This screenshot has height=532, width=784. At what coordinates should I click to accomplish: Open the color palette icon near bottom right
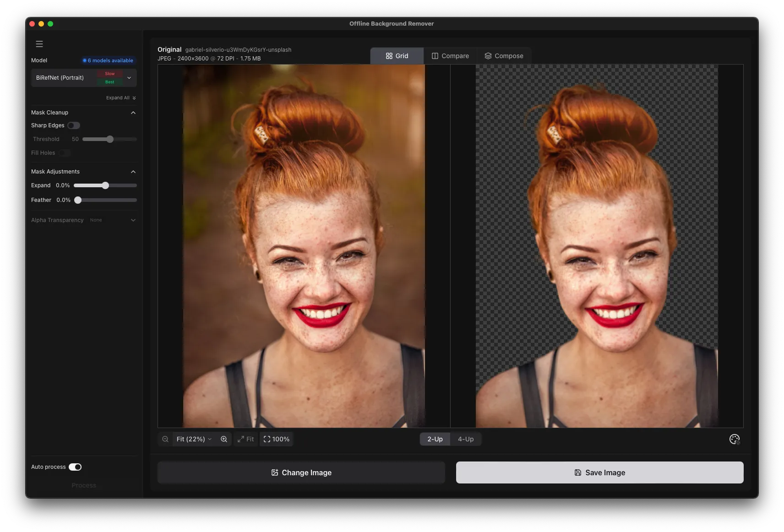[x=735, y=439]
